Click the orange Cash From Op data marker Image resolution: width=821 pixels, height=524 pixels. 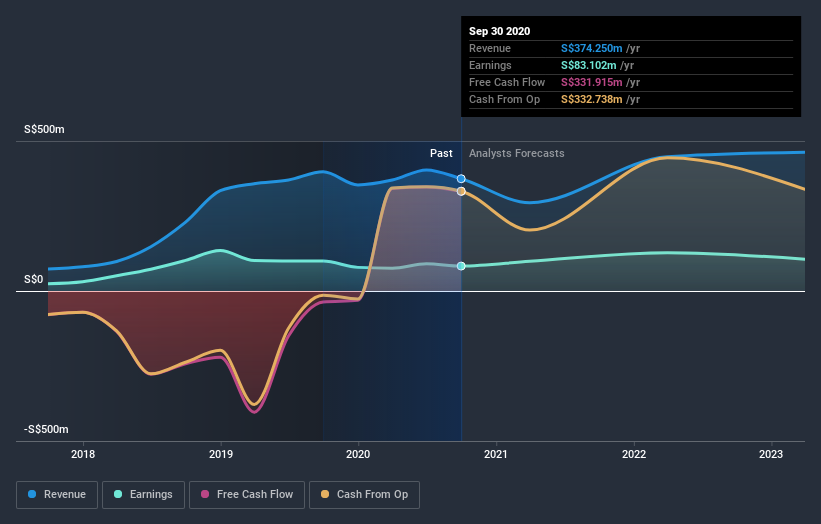pos(461,192)
